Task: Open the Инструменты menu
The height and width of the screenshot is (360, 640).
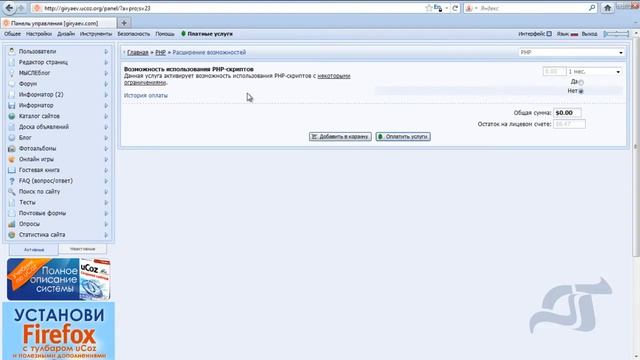Action: pos(96,34)
